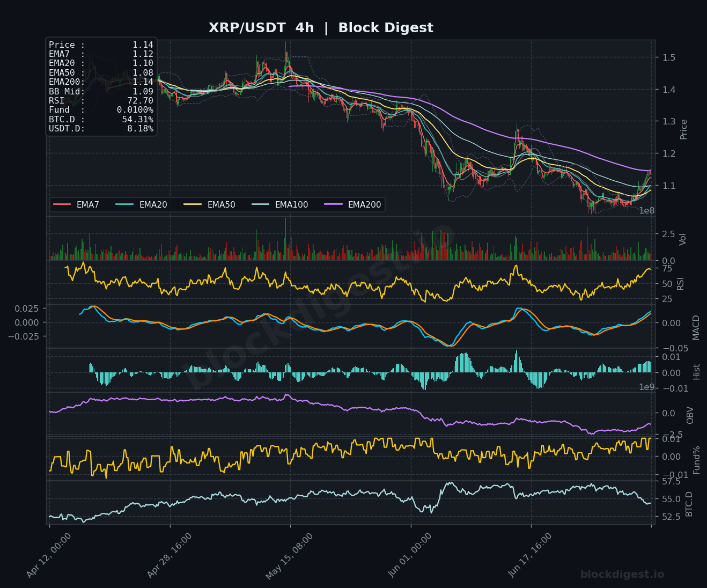Click the EMA50 1.08 info row
The width and height of the screenshot is (707, 588).
(x=101, y=73)
